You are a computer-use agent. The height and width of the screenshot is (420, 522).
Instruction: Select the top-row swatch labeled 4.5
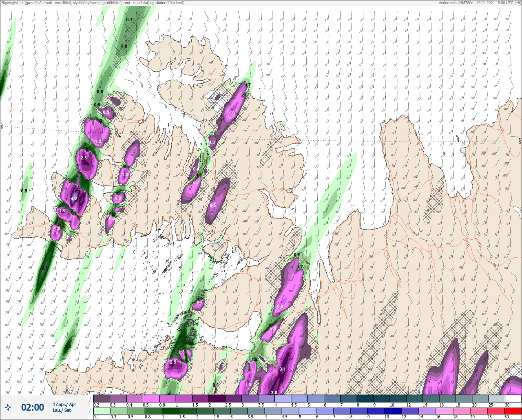coord(299,398)
